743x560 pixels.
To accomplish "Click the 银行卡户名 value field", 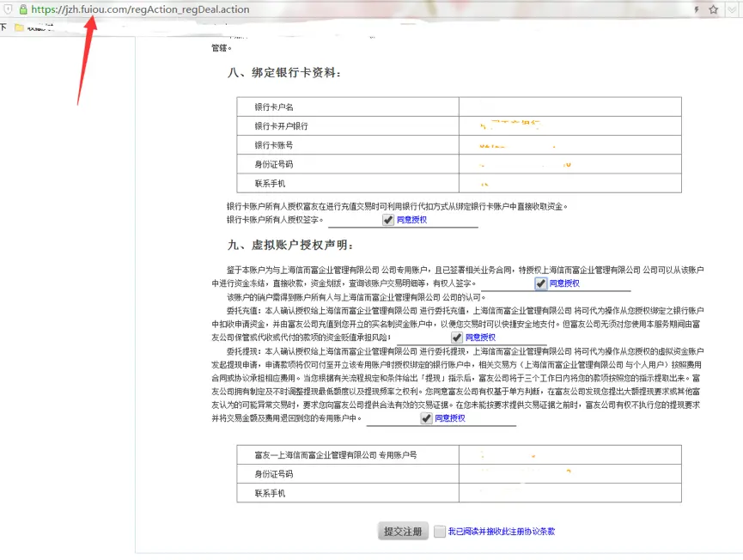I will coord(569,106).
